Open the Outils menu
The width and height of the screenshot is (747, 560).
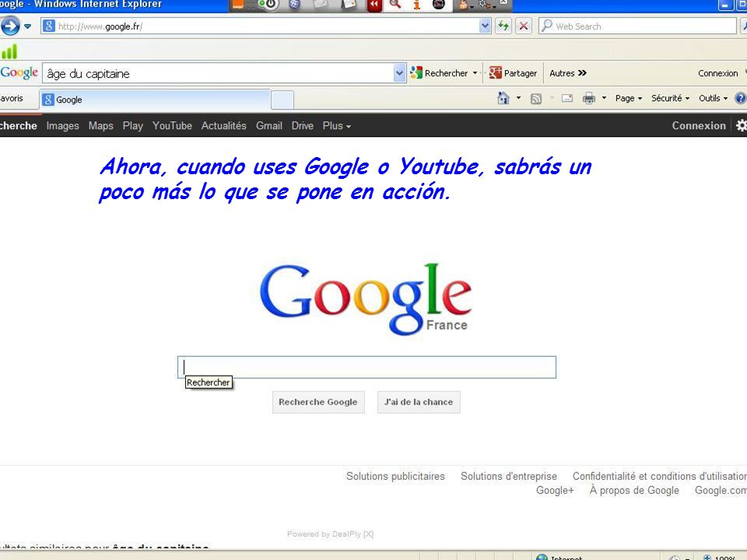(x=713, y=98)
